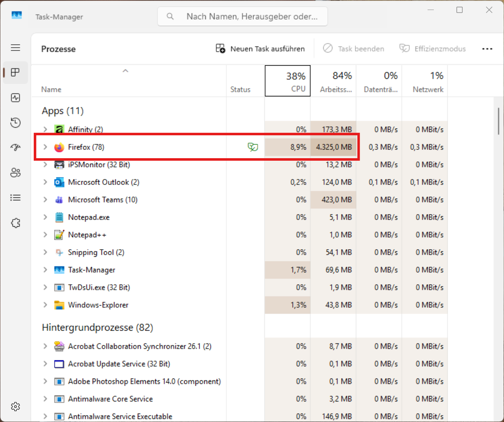Click the Task-Manager process row icon
The height and width of the screenshot is (422, 504).
59,270
